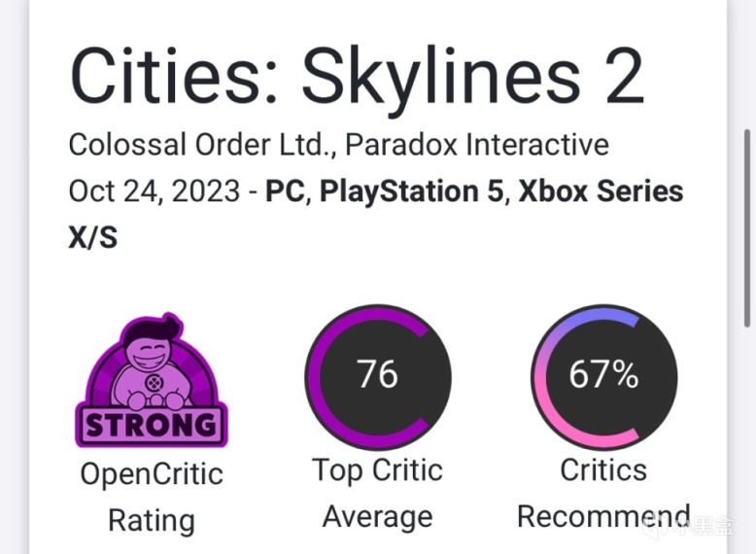The image size is (756, 554).
Task: Click the OpenCritic Rating label
Action: coord(151,496)
